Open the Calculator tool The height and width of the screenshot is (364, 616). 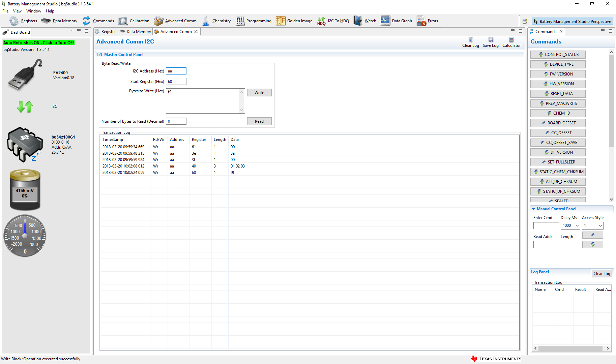click(511, 42)
